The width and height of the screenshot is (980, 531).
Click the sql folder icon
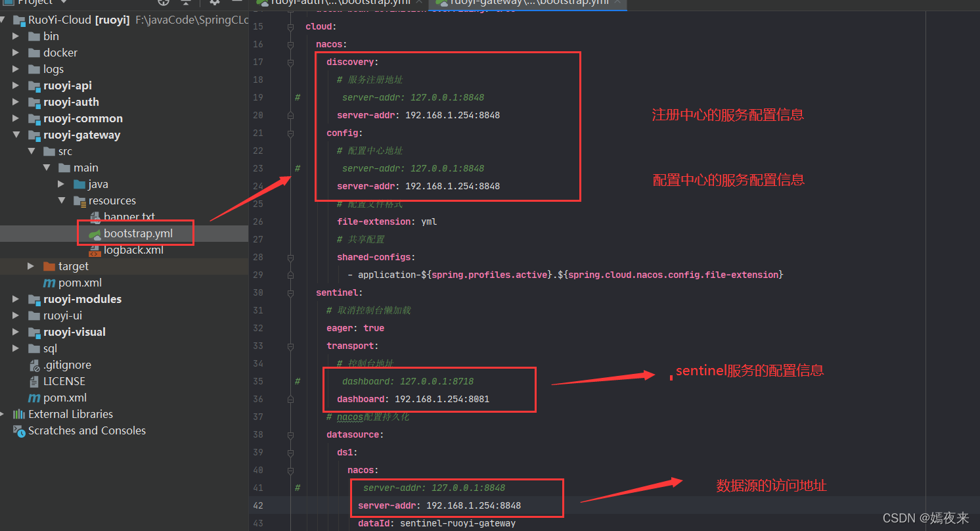pyautogui.click(x=34, y=349)
